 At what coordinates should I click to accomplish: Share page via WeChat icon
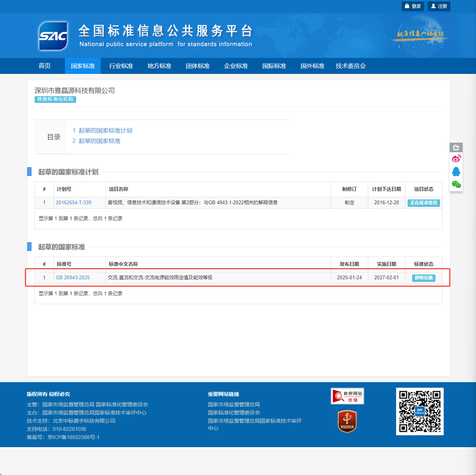[x=456, y=184]
